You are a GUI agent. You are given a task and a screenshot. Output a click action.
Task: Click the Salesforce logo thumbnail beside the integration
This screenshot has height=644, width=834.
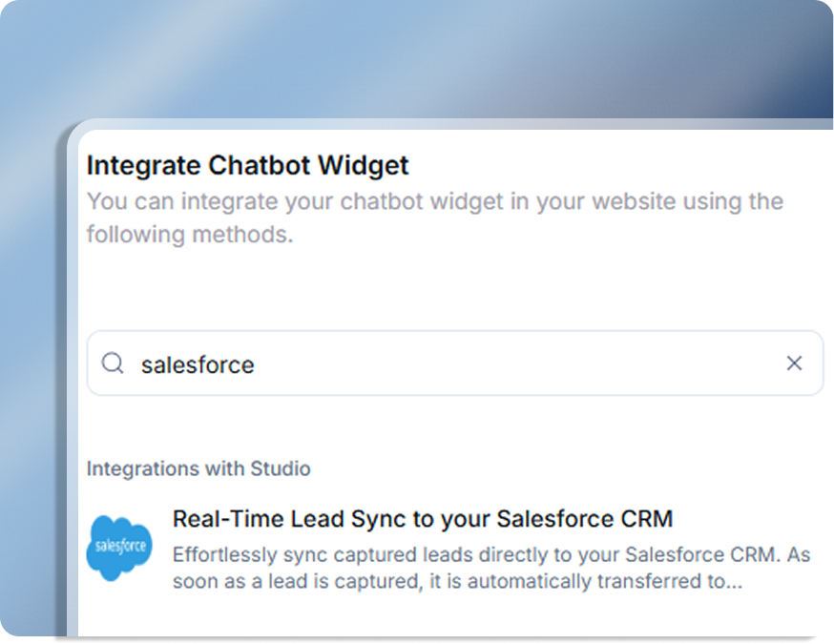tap(119, 547)
